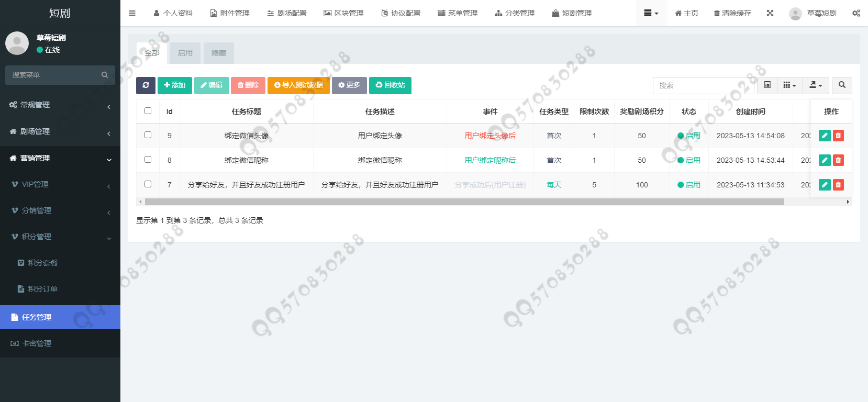The image size is (868, 402).
Task: Open 剧场配置 top menu
Action: pyautogui.click(x=287, y=13)
